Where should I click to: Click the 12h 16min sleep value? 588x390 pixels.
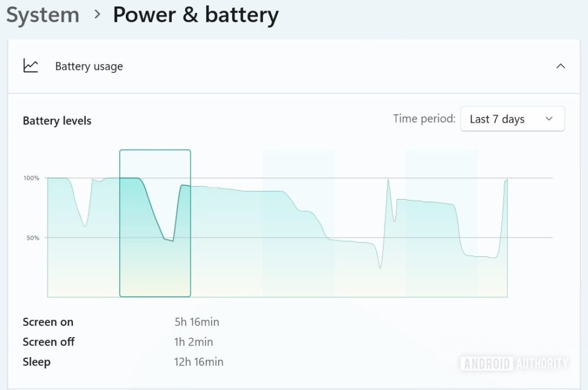pos(199,362)
